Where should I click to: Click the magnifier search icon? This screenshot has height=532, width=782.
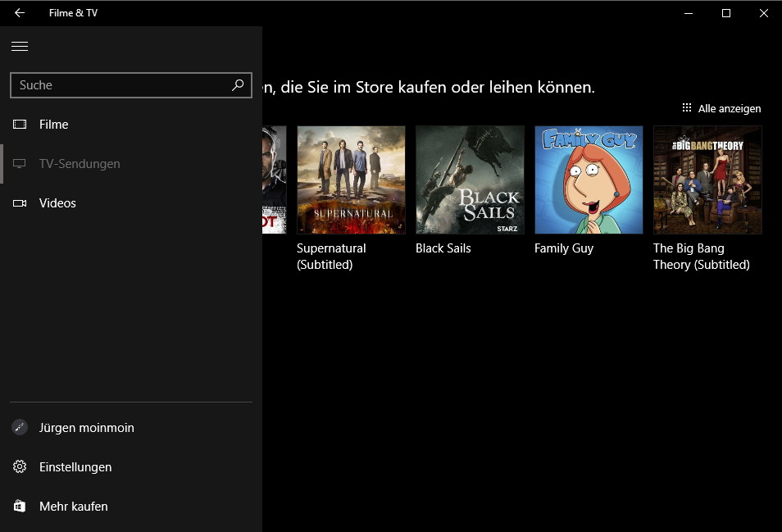tap(238, 84)
